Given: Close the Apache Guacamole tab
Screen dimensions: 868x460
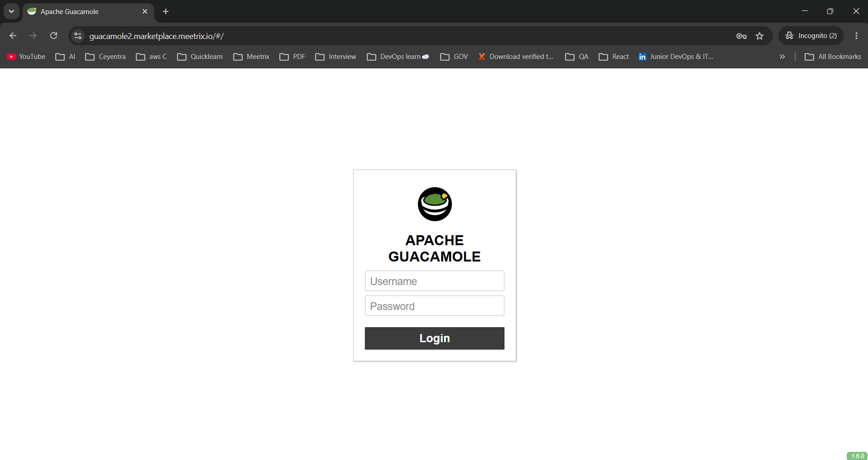Looking at the screenshot, I should pyautogui.click(x=145, y=11).
